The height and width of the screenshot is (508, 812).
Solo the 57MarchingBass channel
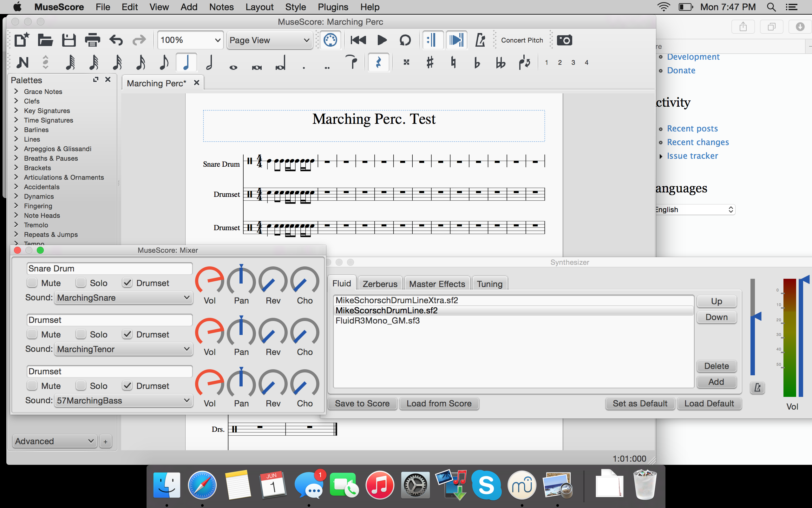pos(81,386)
